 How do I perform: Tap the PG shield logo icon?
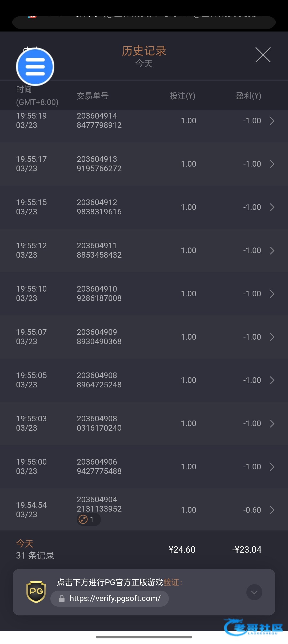[36, 592]
